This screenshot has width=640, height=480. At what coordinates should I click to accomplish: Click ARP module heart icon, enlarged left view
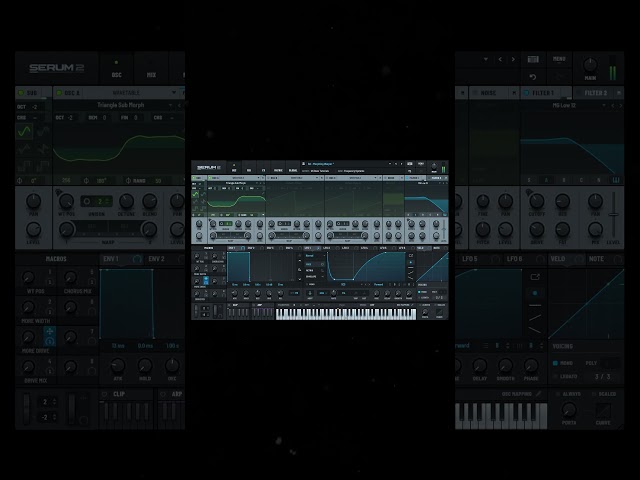pyautogui.click(x=163, y=394)
